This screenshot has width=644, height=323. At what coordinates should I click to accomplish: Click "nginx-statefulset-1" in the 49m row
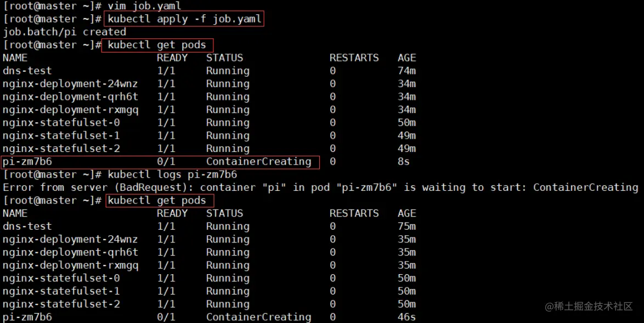click(61, 135)
